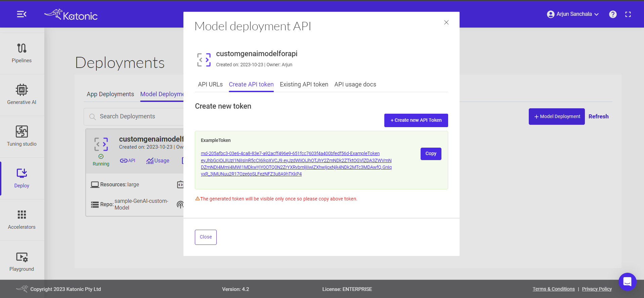Select the Model Deployment tab in background
Image resolution: width=644 pixels, height=298 pixels.
(162, 94)
